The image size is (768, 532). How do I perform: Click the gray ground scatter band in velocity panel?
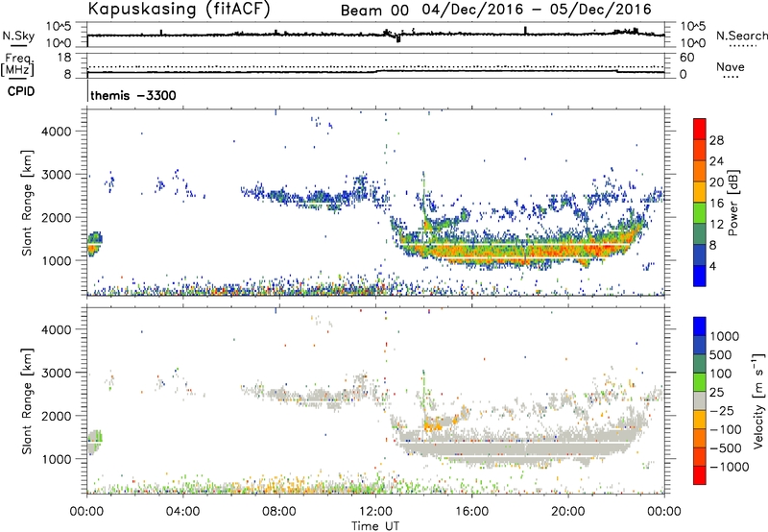click(519, 448)
